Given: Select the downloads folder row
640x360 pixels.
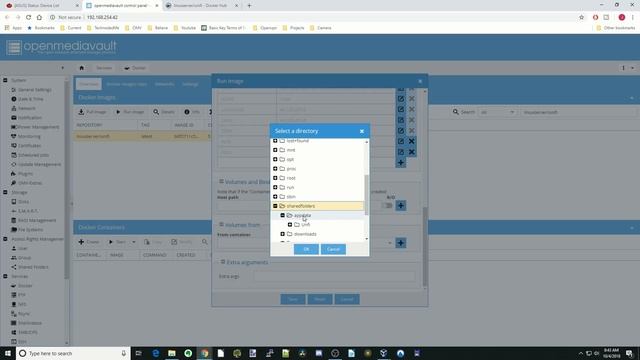Looking at the screenshot, I should tap(318, 234).
